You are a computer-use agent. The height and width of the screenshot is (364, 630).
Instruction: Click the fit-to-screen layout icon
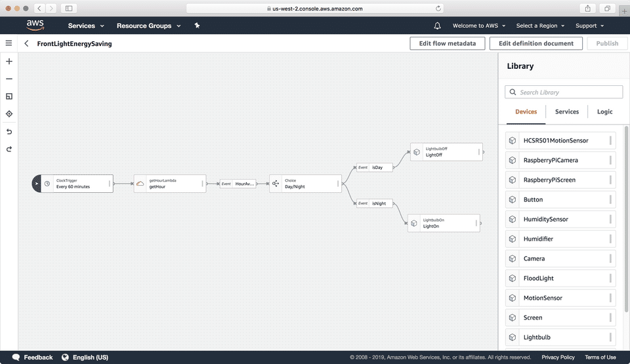coord(9,96)
